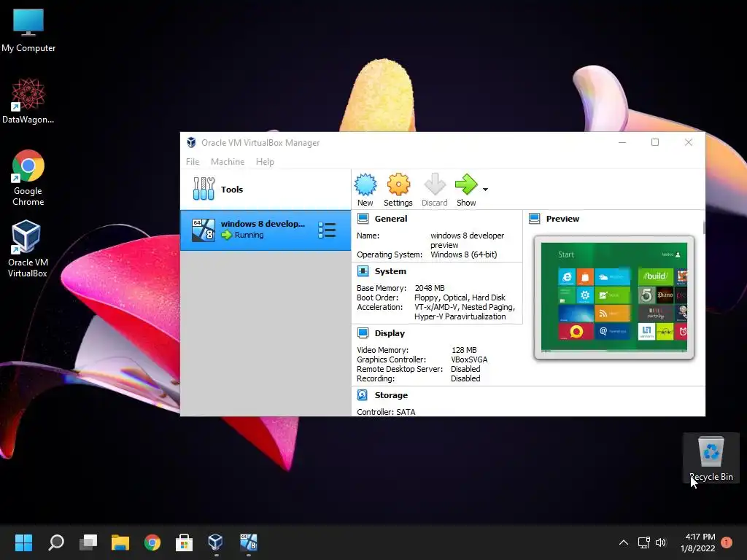Expand the Show button dropdown arrow
The width and height of the screenshot is (747, 560).
tap(485, 190)
